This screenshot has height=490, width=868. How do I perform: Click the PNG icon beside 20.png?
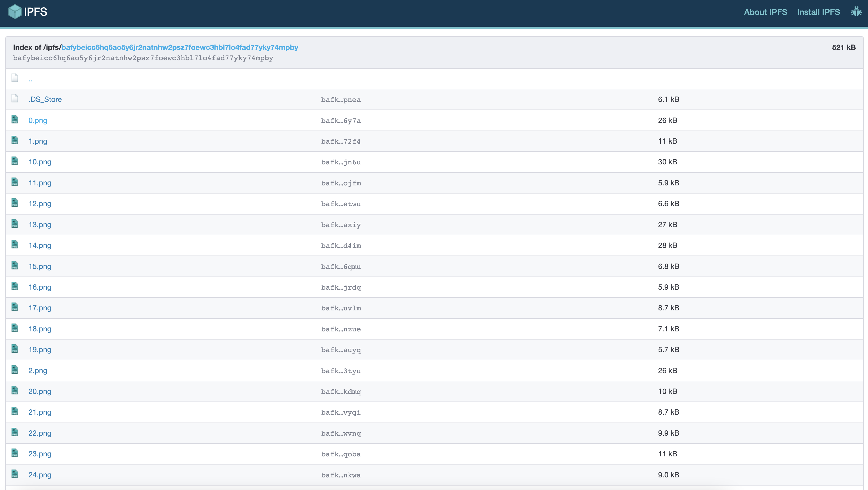point(15,390)
